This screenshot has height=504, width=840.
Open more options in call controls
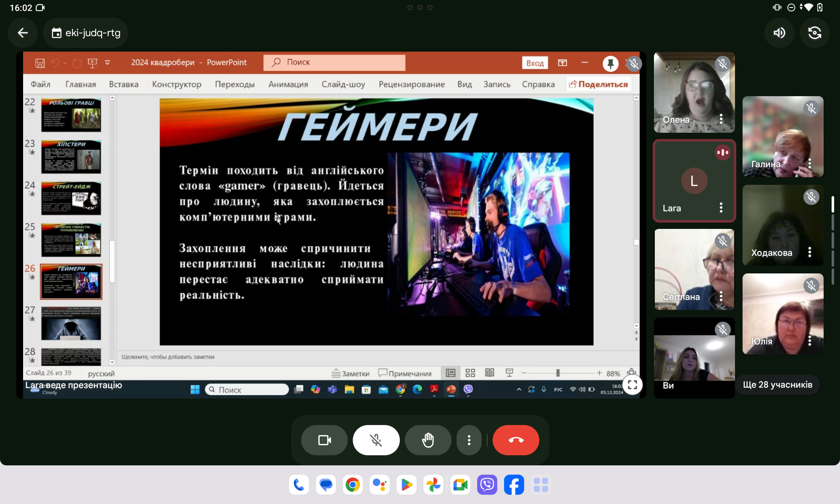[469, 440]
